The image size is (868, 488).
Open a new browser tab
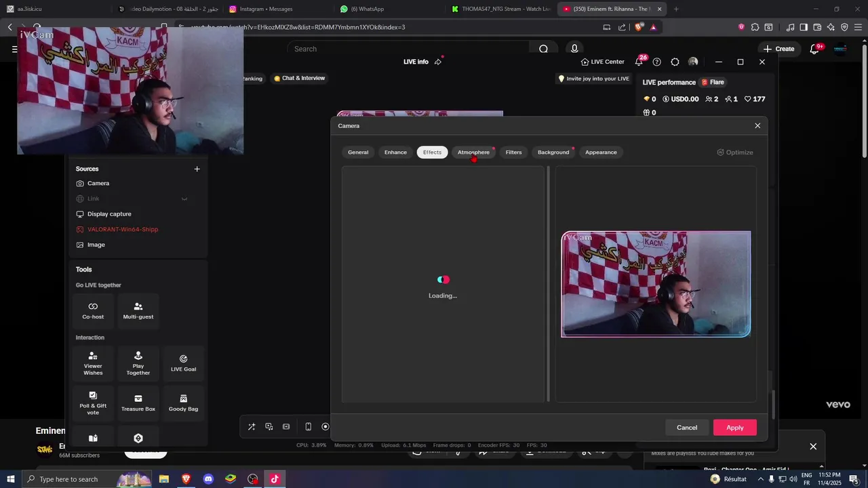click(676, 9)
